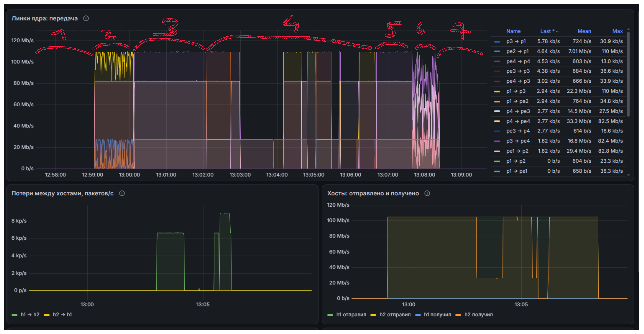Open the "Хосты: отправлено и получено" panel title
The height and width of the screenshot is (334, 644).
point(373,193)
